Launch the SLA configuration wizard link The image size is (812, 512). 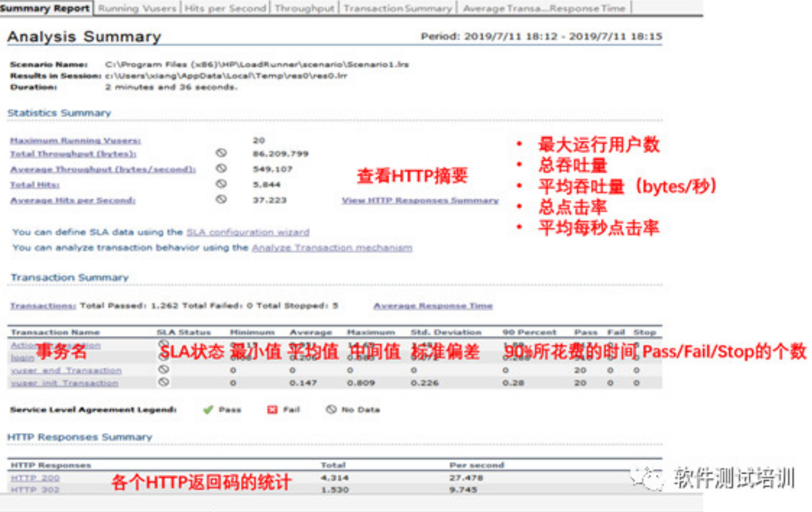(248, 232)
